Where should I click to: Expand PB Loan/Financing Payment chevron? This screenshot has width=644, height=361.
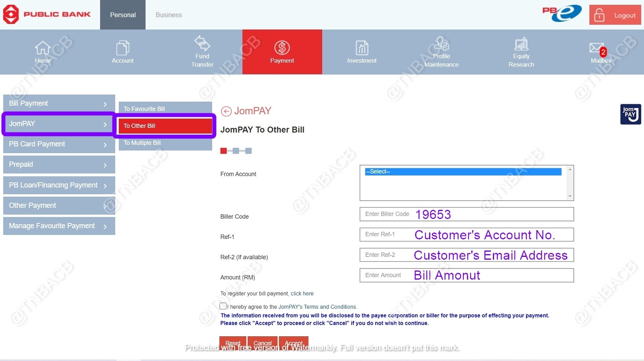click(x=105, y=185)
